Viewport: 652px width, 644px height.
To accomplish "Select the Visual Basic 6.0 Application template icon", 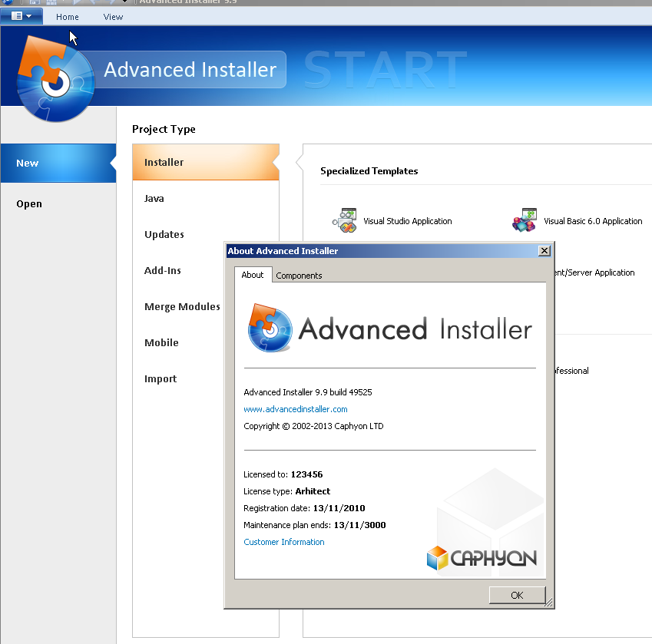I will pyautogui.click(x=525, y=220).
